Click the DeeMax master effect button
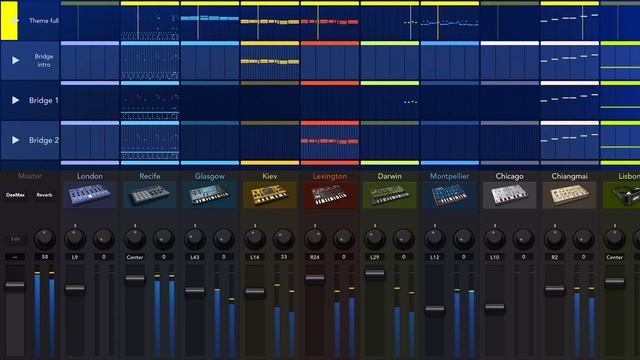This screenshot has width=640, height=360. click(x=15, y=195)
